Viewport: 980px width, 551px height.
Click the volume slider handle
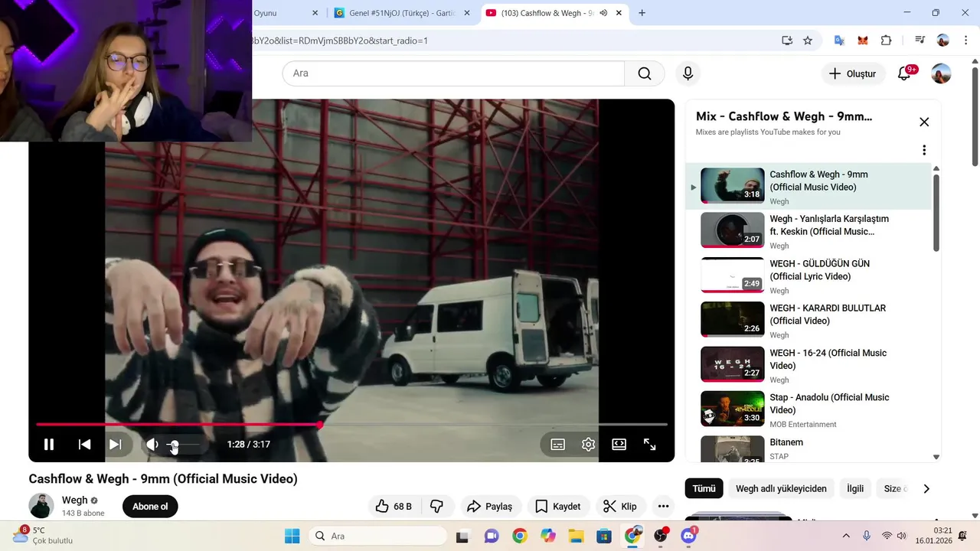tap(174, 444)
